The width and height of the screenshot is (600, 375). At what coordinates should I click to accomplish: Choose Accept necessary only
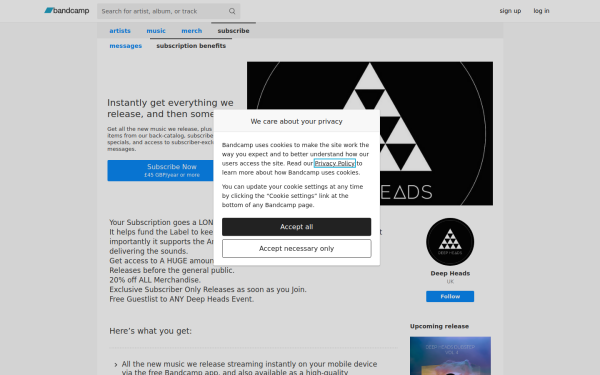coord(296,249)
